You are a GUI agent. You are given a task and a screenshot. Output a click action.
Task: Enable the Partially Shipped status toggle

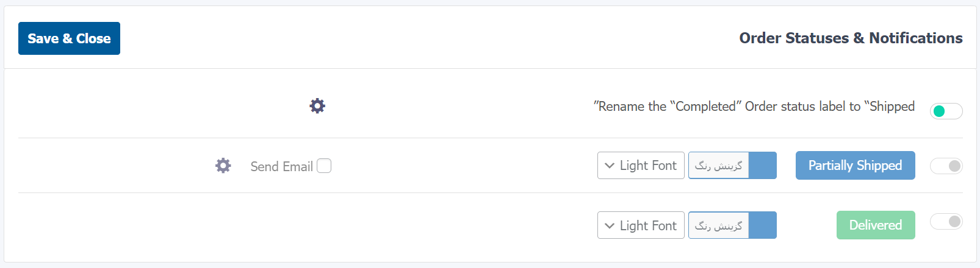coord(946,166)
